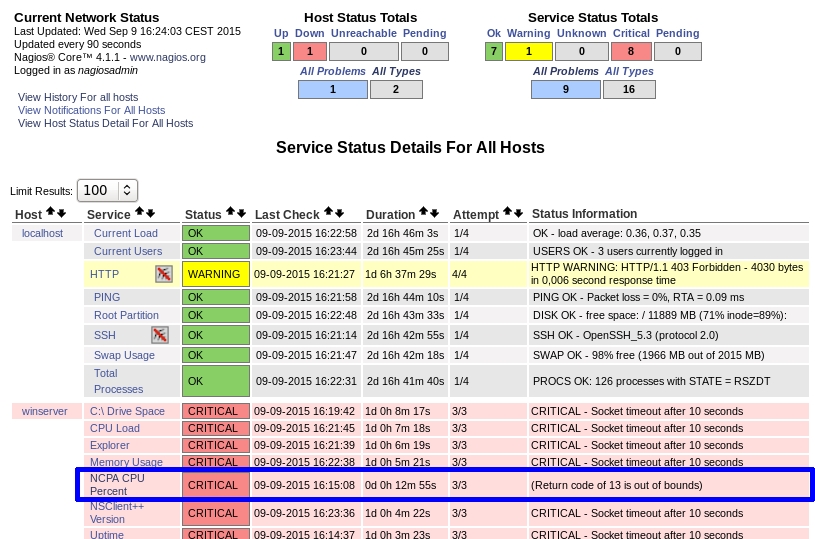Sort Service column descending with down arrow
Screen dimensions: 815x539
(151, 213)
